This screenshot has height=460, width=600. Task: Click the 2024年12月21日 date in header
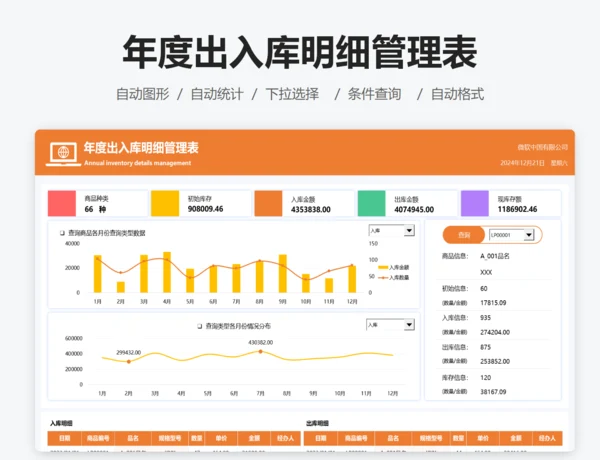tap(522, 163)
